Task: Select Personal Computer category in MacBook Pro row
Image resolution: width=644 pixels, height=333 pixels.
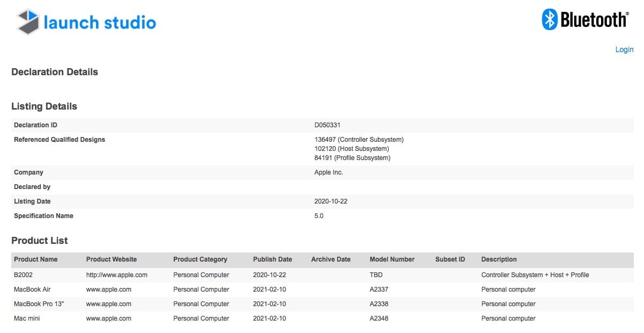Action: [x=201, y=304]
